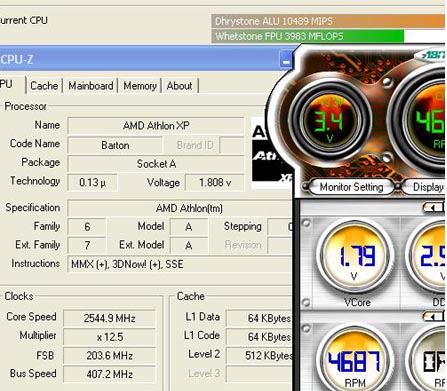Click the Specification field AMD Athlon(tm)

coord(180,208)
